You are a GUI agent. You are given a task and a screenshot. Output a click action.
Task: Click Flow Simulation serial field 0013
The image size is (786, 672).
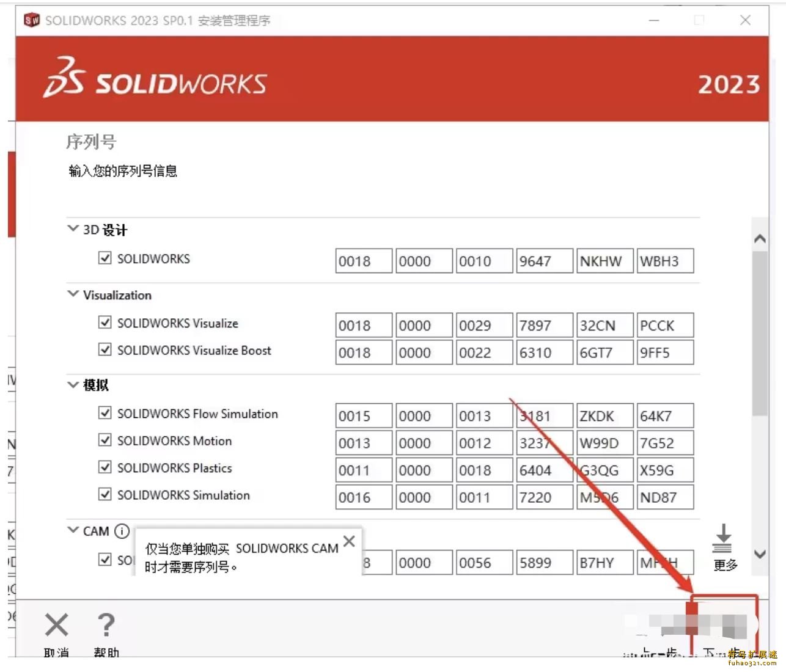[485, 415]
